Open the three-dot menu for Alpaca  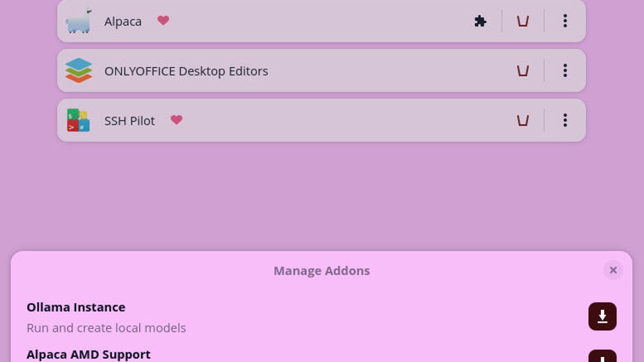click(565, 21)
